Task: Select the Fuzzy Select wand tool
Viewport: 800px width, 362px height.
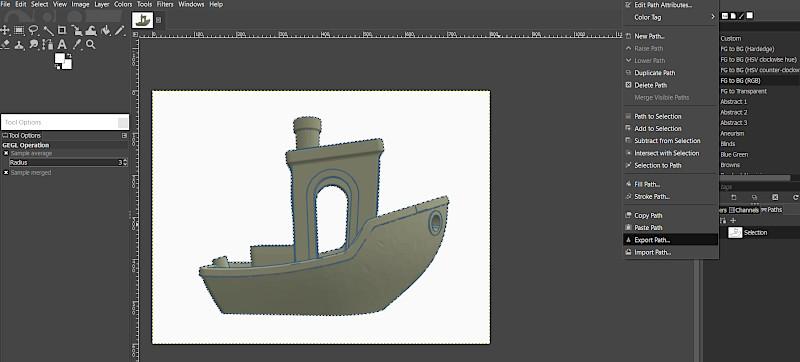Action: point(48,31)
